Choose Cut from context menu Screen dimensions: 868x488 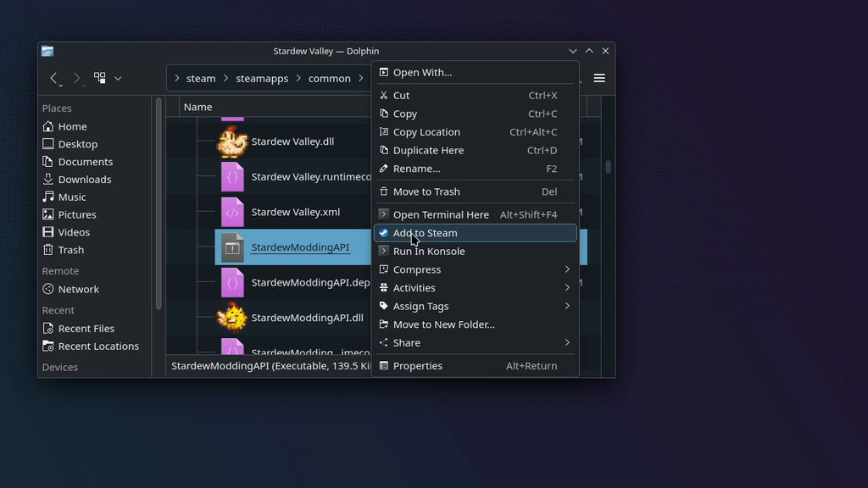(475, 95)
